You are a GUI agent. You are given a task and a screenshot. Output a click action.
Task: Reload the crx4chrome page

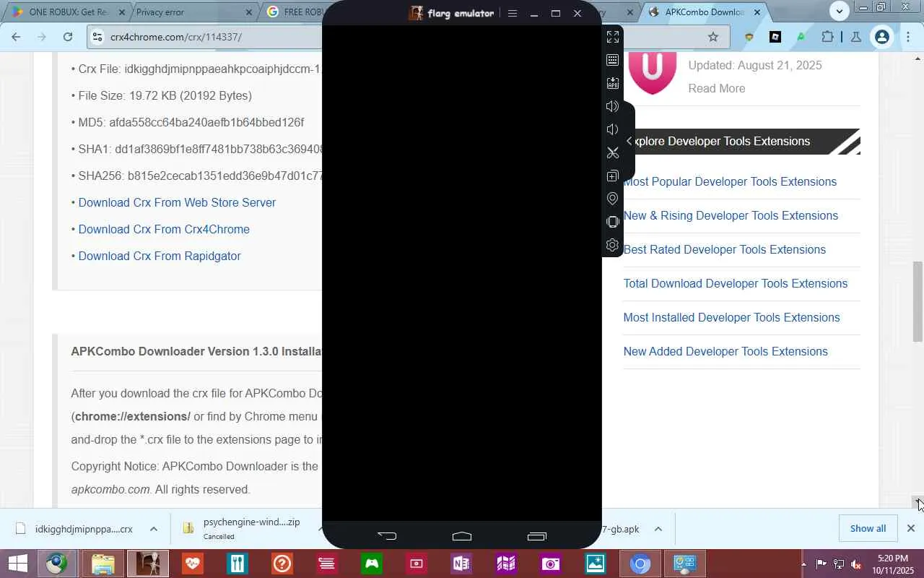68,37
